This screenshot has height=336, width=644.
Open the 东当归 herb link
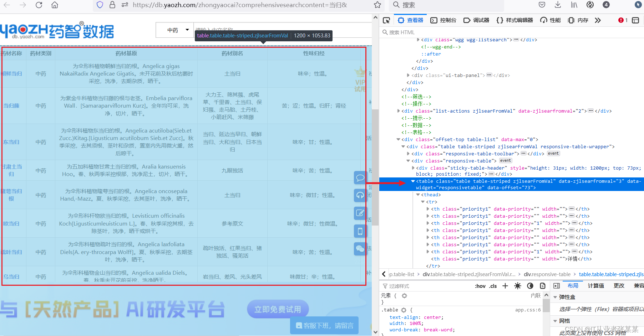11,142
